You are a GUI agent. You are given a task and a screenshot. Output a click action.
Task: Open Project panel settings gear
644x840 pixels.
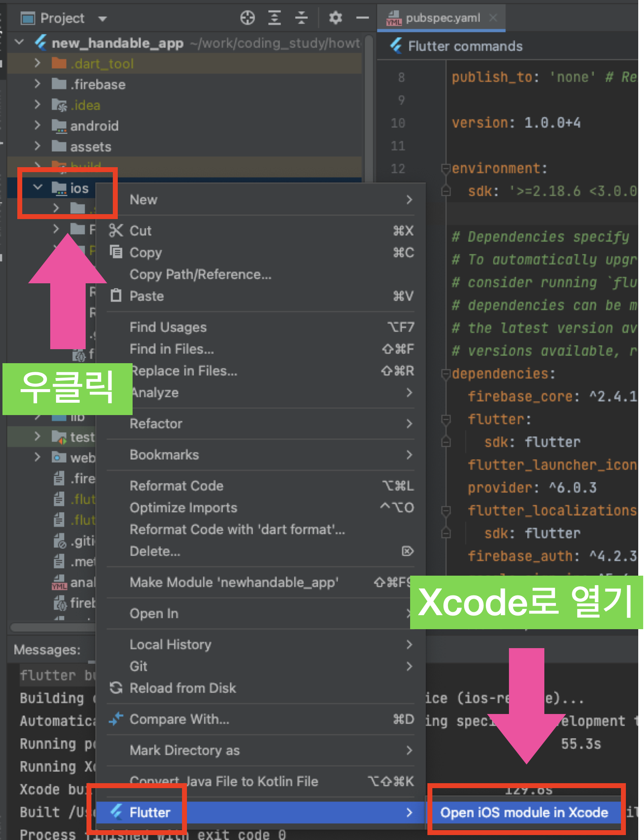click(x=336, y=18)
